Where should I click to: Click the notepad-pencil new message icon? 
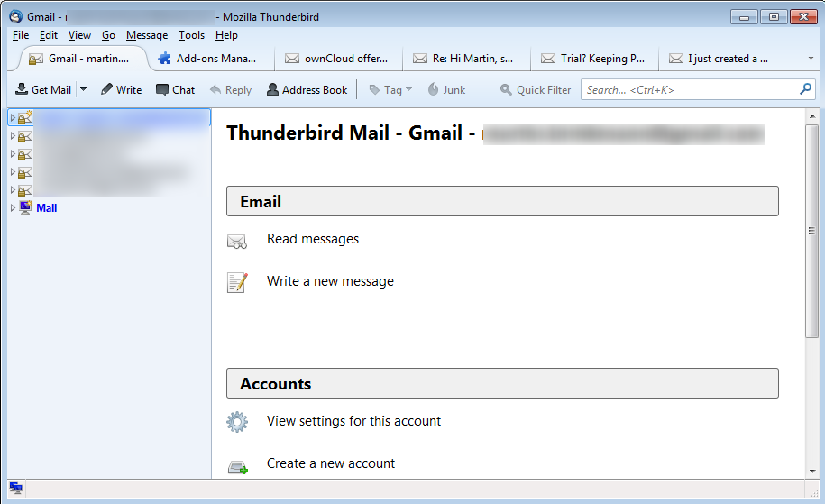tap(237, 282)
